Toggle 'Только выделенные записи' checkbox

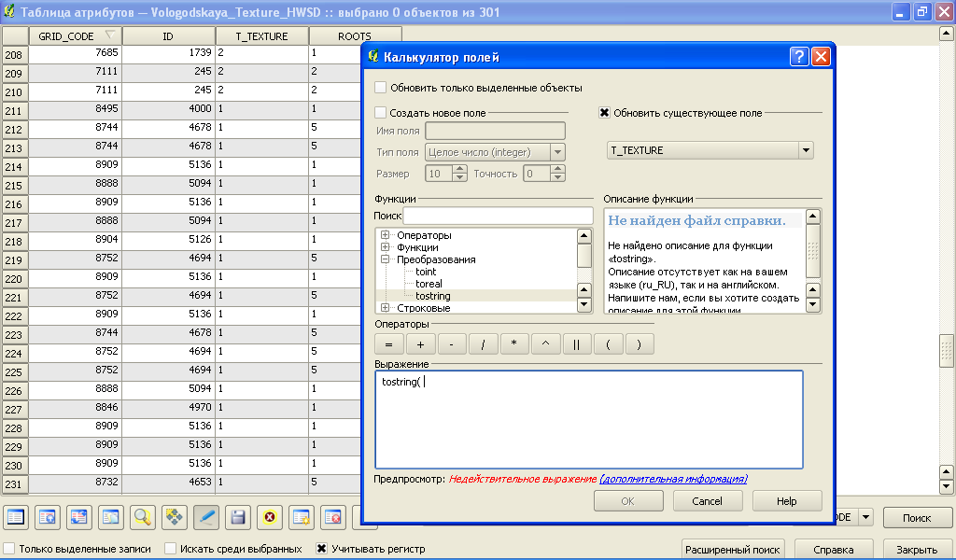click(x=9, y=549)
